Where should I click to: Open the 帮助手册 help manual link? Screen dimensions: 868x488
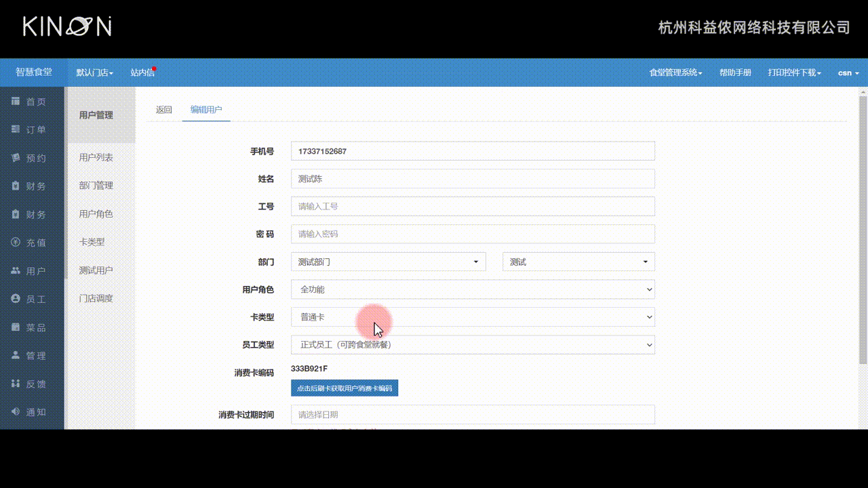tap(735, 73)
